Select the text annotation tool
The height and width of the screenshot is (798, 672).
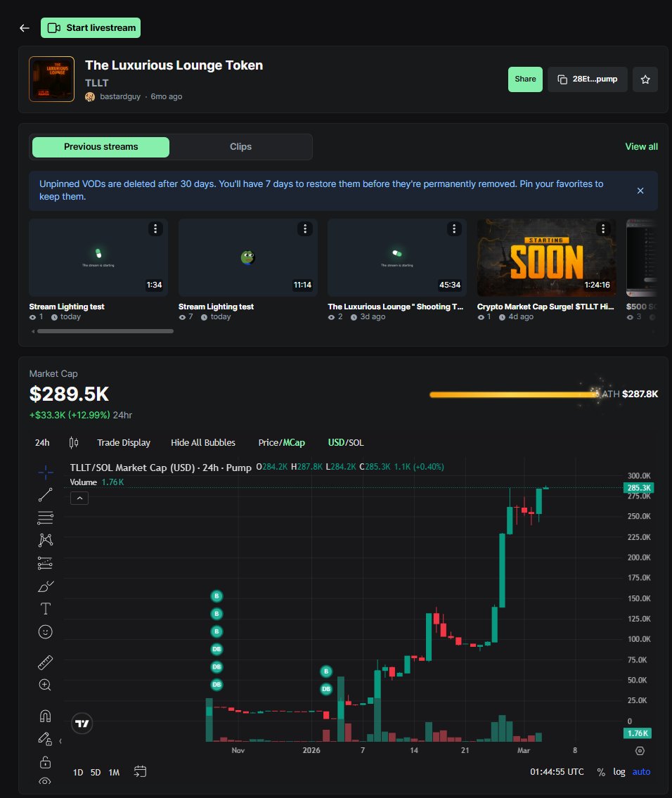45,609
